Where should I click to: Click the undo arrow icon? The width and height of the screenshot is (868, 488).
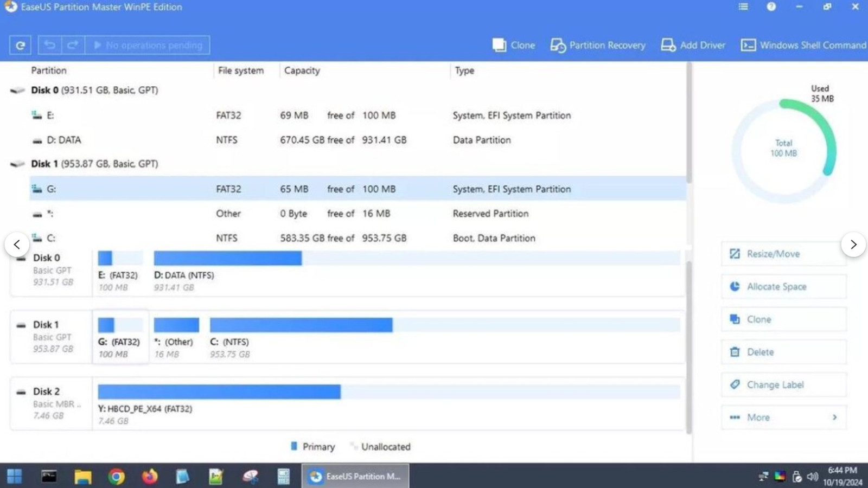click(49, 45)
